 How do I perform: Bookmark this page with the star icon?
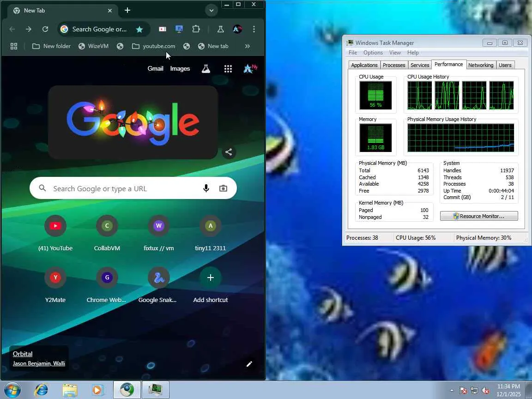tap(139, 30)
